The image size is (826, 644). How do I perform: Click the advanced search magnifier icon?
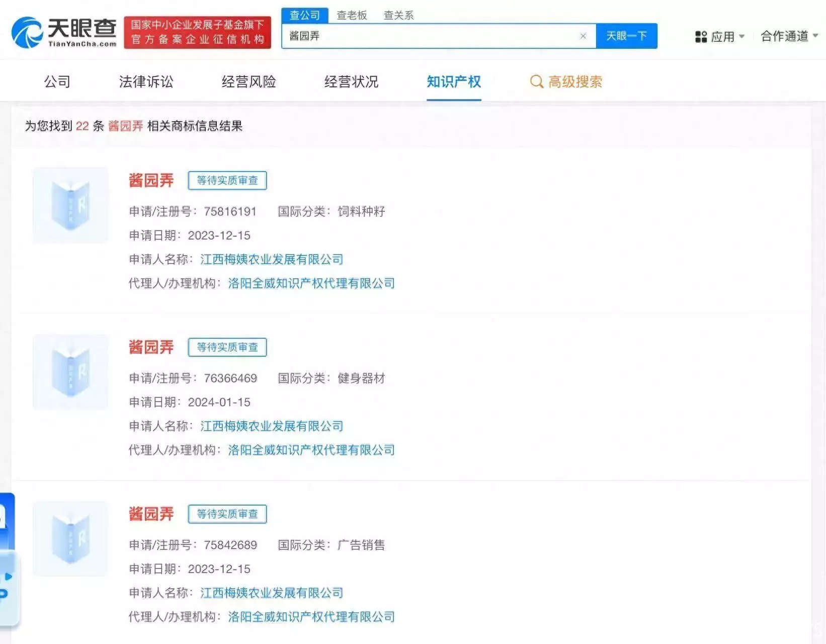coord(537,82)
